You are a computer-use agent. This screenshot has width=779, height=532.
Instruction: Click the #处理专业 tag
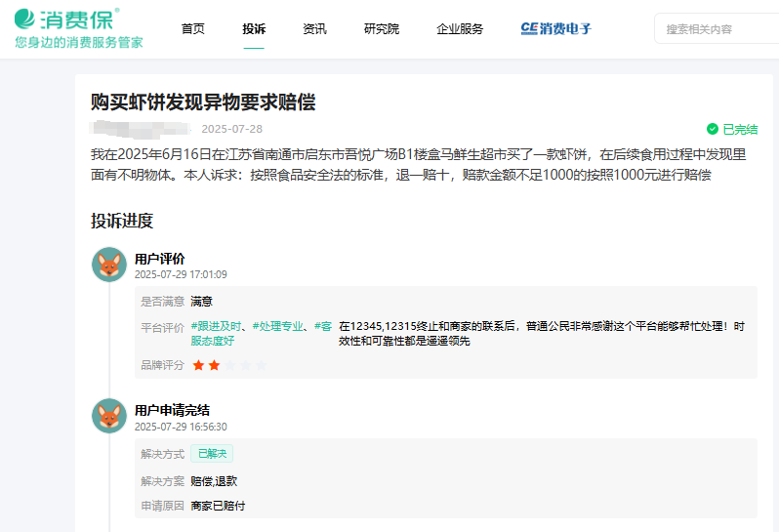point(277,326)
